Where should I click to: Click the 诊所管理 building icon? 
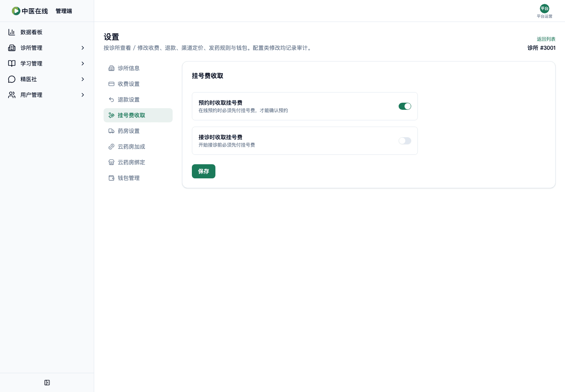[x=12, y=48]
